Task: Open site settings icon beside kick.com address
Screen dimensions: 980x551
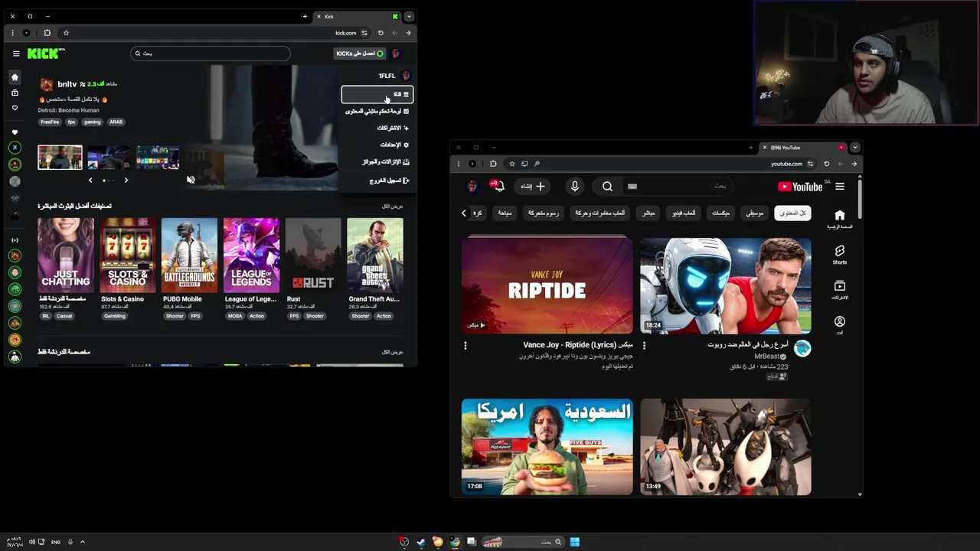Action: [364, 33]
